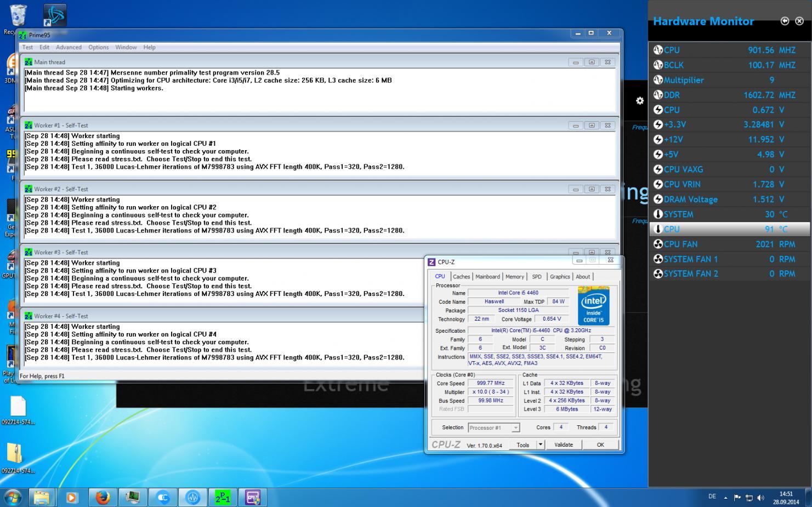The height and width of the screenshot is (507, 812).
Task: Switch to Prime95 taskbar button
Action: point(223,498)
